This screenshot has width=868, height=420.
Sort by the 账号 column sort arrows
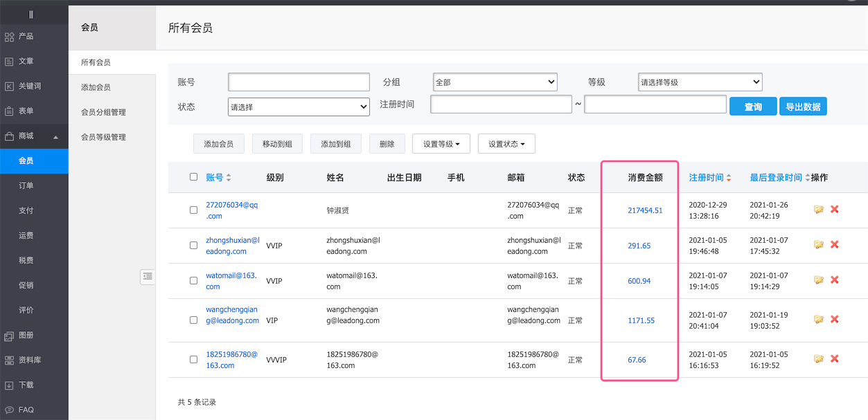[229, 178]
